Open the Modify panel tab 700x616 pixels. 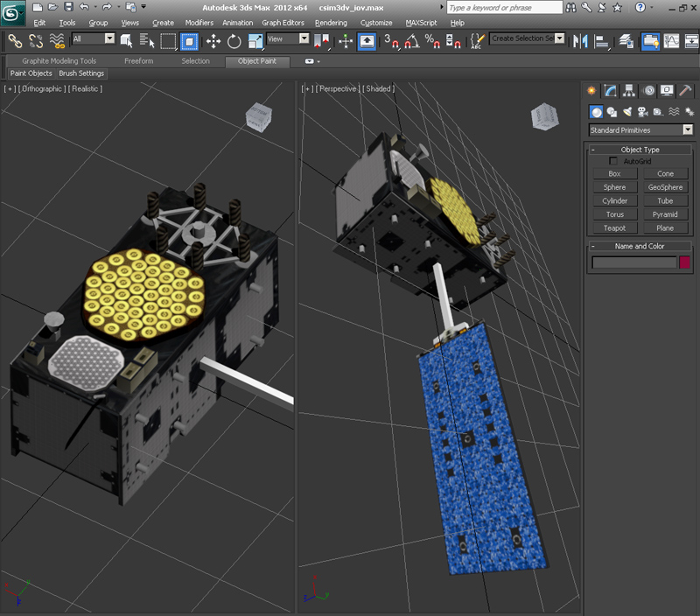[611, 90]
